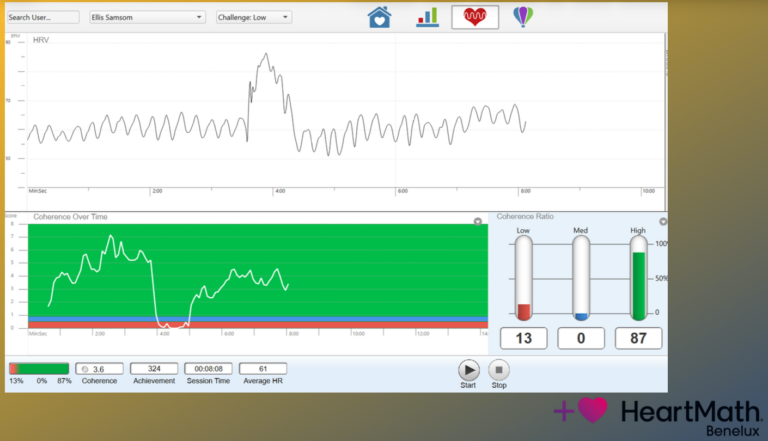Click the 13% label under summary bar
The height and width of the screenshot is (441, 768).
point(16,381)
